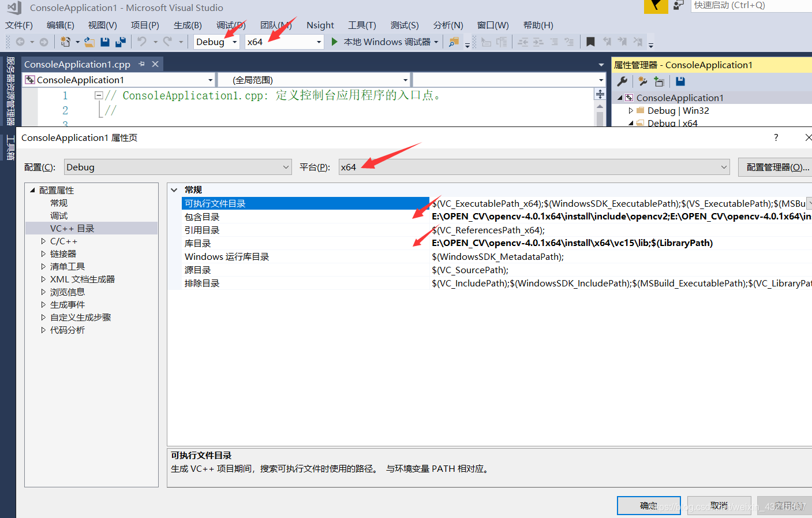Close the ConsoleApplication1.cpp editor tab
Screen dimensions: 812x518
click(x=155, y=64)
